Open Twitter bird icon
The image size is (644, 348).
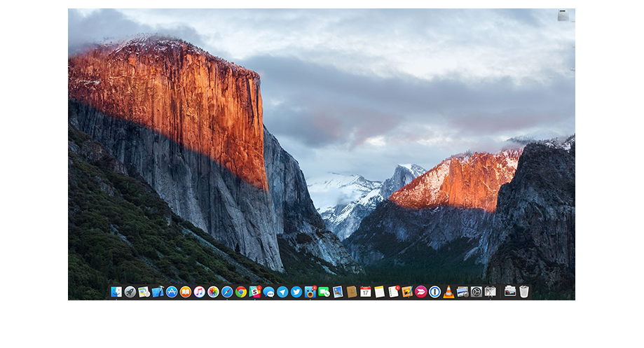click(296, 292)
